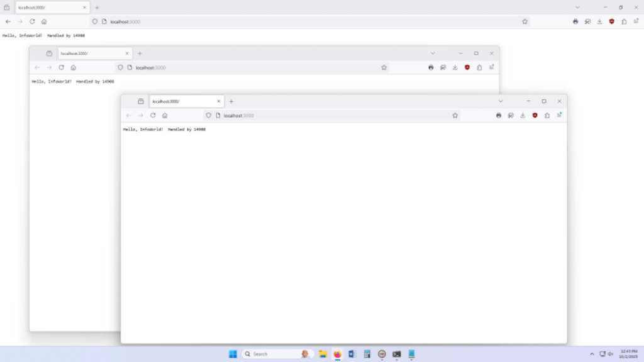Click the tracking protection shield in the front window address bar
The width and height of the screenshot is (644, 362).
pyautogui.click(x=209, y=116)
